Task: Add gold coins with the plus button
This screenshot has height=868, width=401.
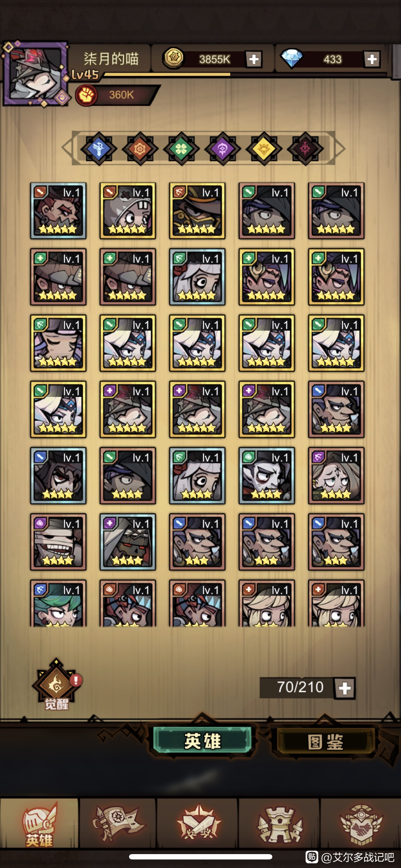Action: (x=254, y=59)
